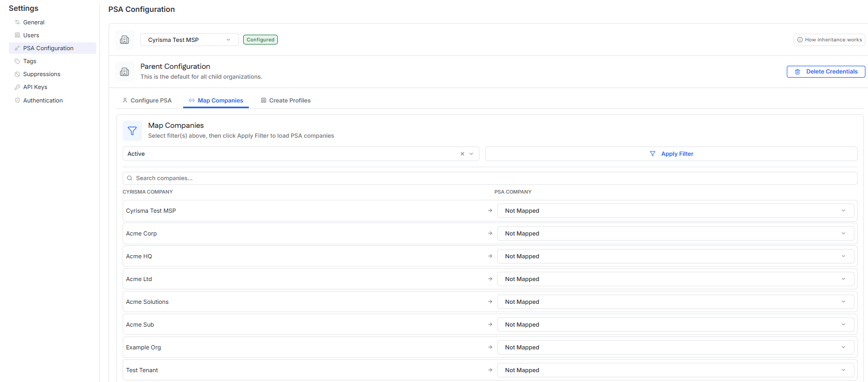Click the magnifier icon in company search
The width and height of the screenshot is (868, 382).
pyautogui.click(x=130, y=178)
